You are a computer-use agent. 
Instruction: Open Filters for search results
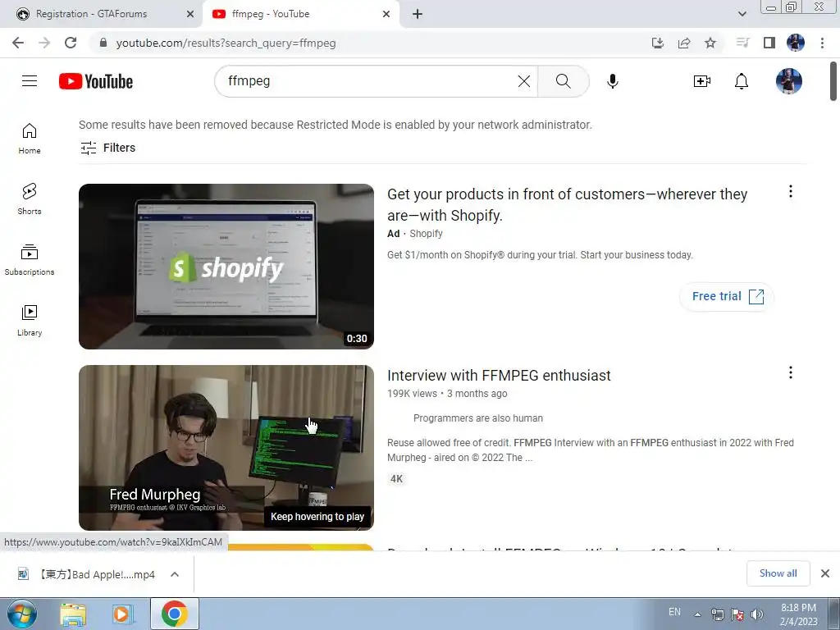pos(107,148)
